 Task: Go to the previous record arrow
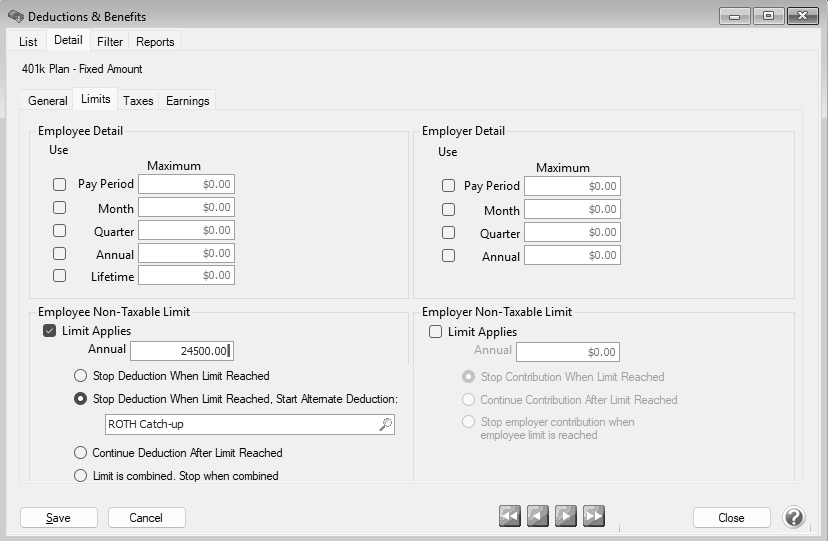538,516
